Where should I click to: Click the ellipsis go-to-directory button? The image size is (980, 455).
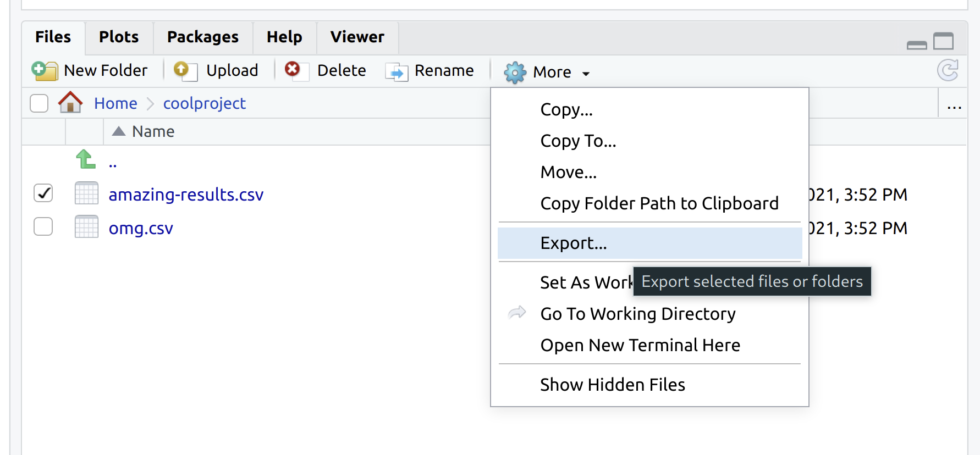point(954,106)
